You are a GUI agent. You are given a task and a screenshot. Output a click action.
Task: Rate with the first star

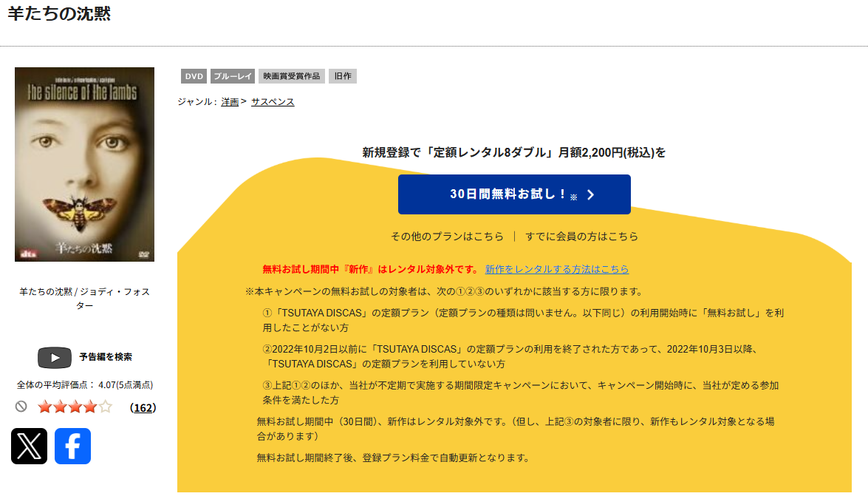(45, 407)
